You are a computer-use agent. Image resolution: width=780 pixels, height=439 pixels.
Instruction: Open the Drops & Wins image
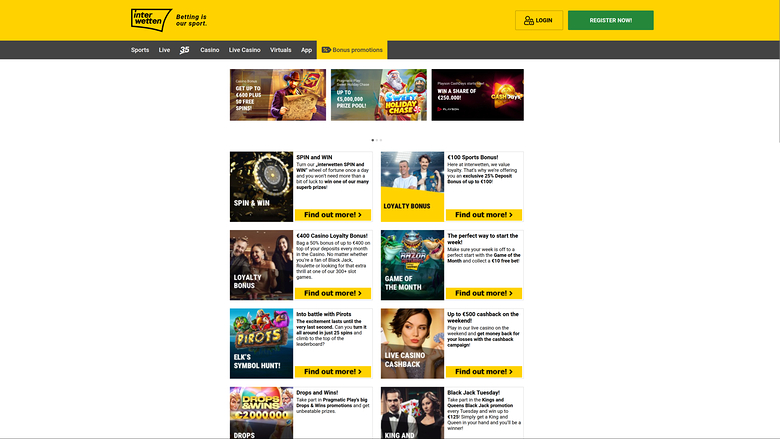pyautogui.click(x=261, y=413)
